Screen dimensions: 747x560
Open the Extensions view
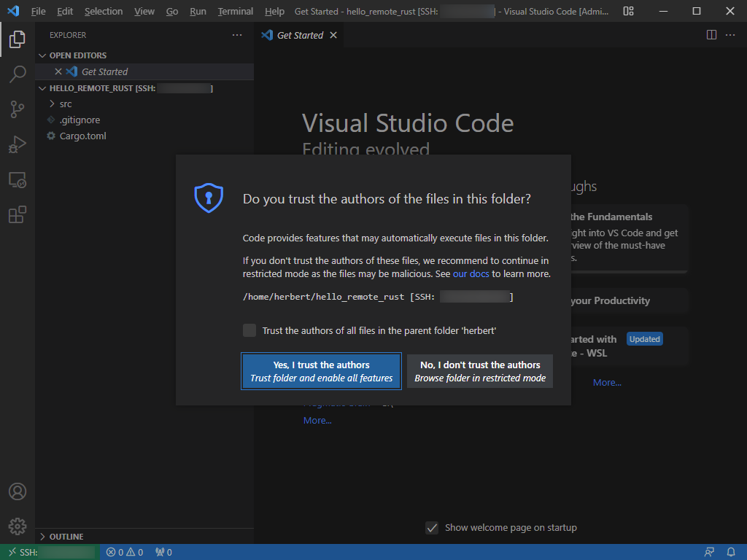(x=18, y=214)
